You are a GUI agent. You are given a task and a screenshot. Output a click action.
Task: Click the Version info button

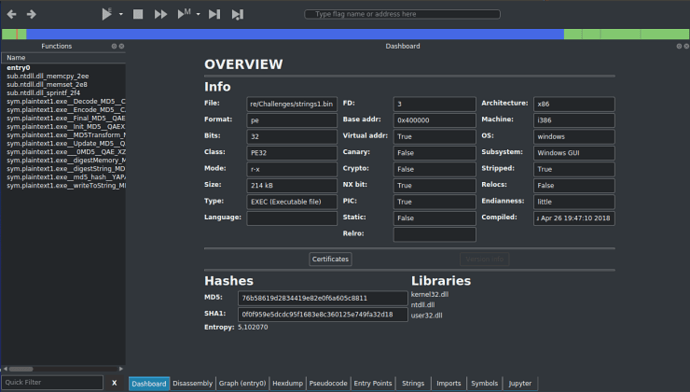(x=484, y=259)
